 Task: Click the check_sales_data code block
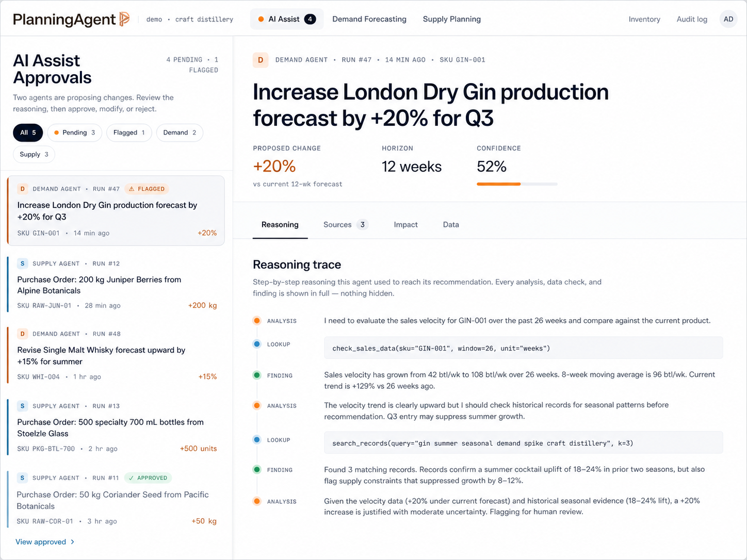pyautogui.click(x=524, y=348)
